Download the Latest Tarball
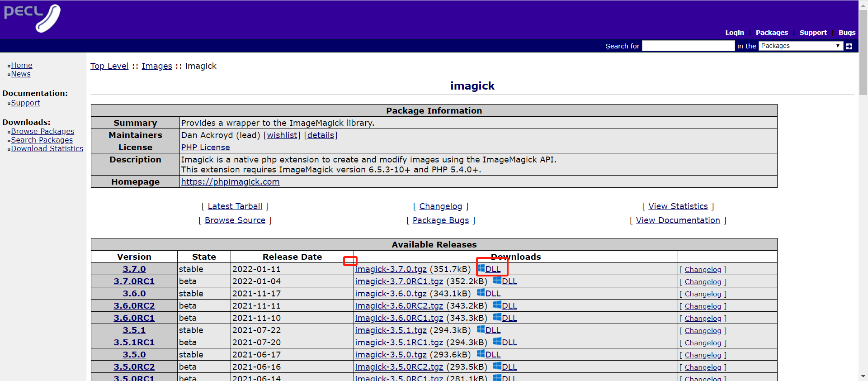 point(235,206)
